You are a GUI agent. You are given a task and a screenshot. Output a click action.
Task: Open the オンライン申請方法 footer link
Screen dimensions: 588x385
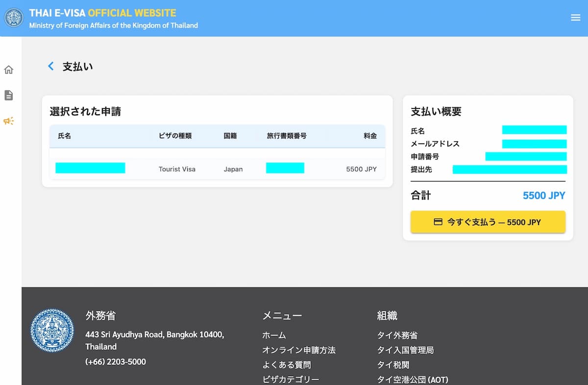pos(299,350)
